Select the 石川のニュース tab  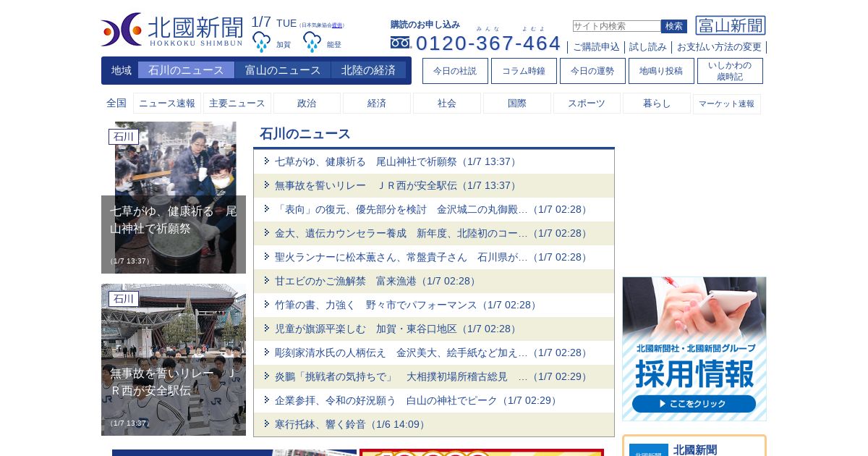coord(186,70)
